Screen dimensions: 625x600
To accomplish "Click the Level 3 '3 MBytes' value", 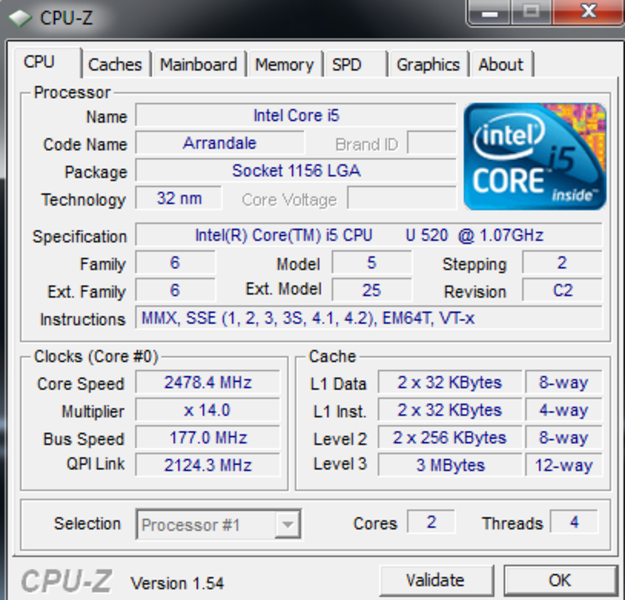I will pos(450,465).
